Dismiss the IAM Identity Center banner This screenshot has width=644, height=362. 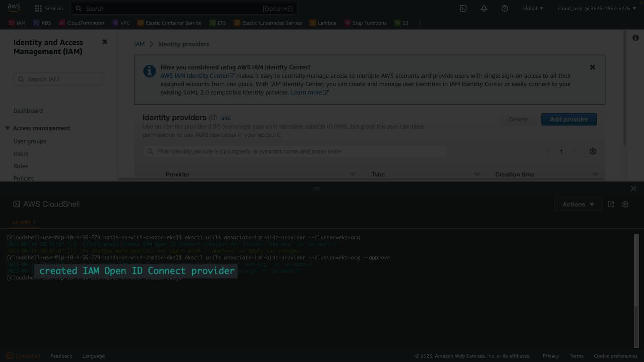592,67
